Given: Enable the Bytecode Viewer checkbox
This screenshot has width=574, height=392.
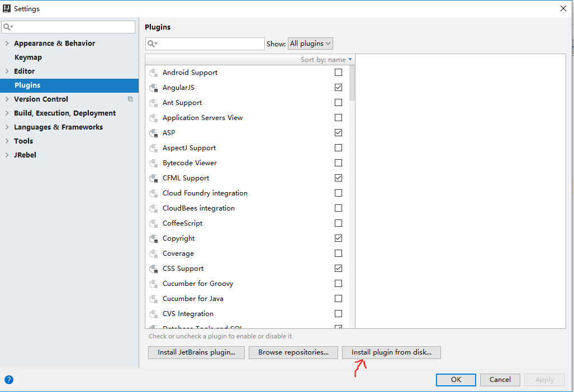Looking at the screenshot, I should (x=338, y=162).
